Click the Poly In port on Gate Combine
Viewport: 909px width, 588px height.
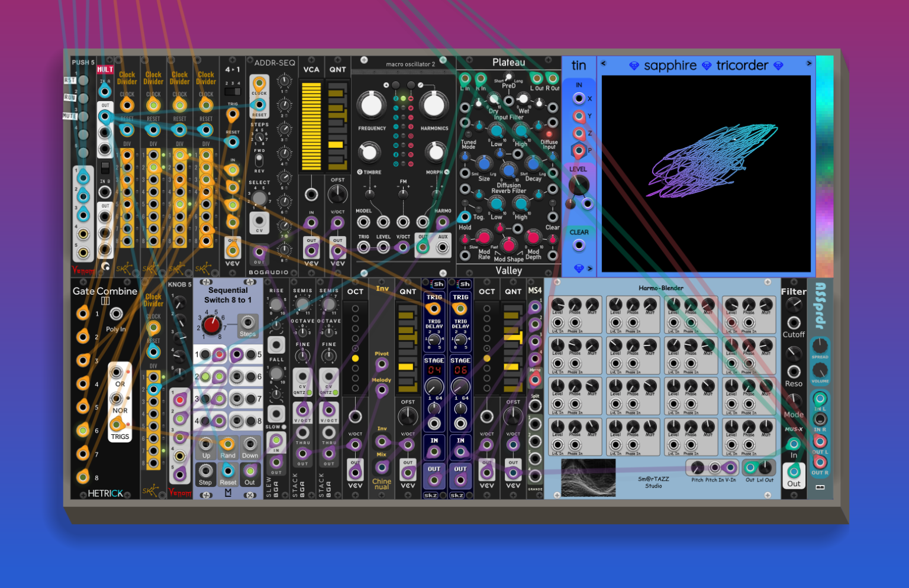click(117, 314)
